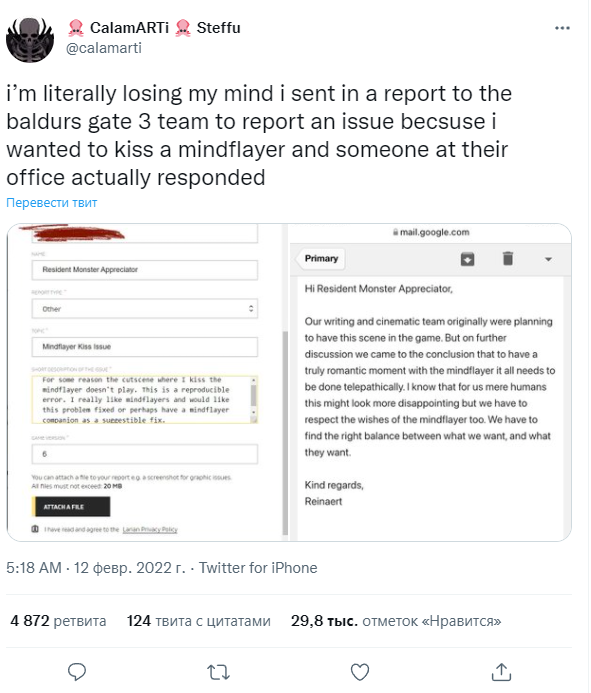Open the Larian Privacy Policy link
The image size is (591, 693).
[x=150, y=529]
